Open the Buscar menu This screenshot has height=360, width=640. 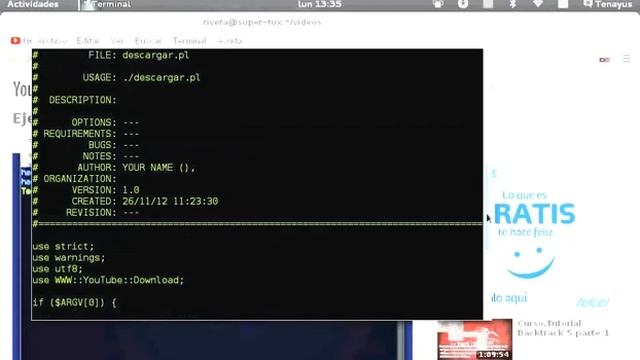pyautogui.click(x=148, y=41)
